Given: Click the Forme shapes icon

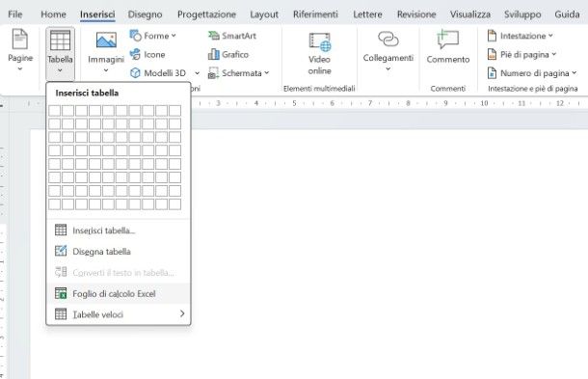Looking at the screenshot, I should (x=135, y=36).
